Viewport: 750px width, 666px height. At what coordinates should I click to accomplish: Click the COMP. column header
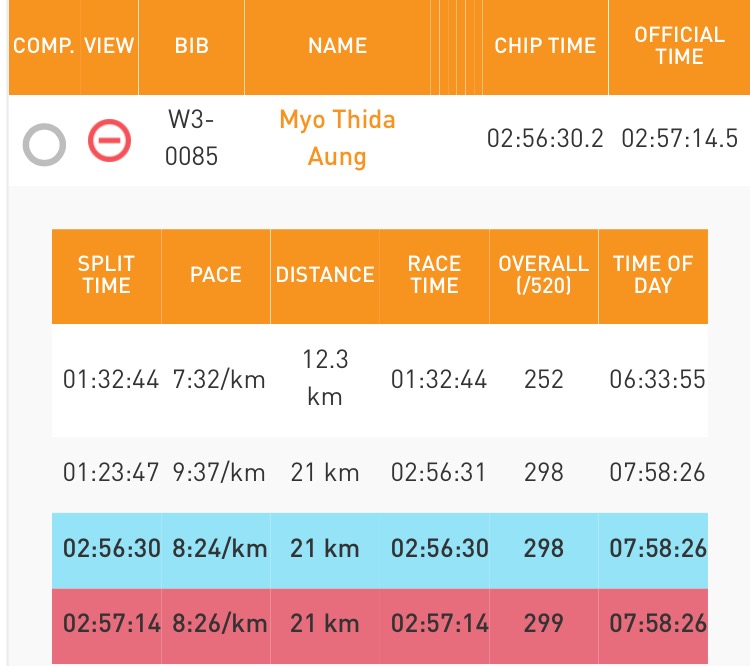[x=44, y=46]
